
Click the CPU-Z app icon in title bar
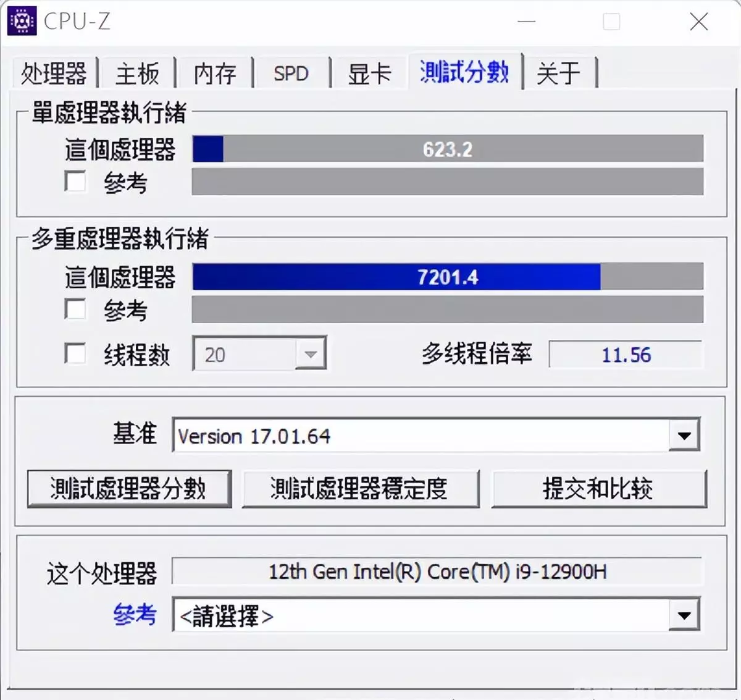tap(22, 22)
